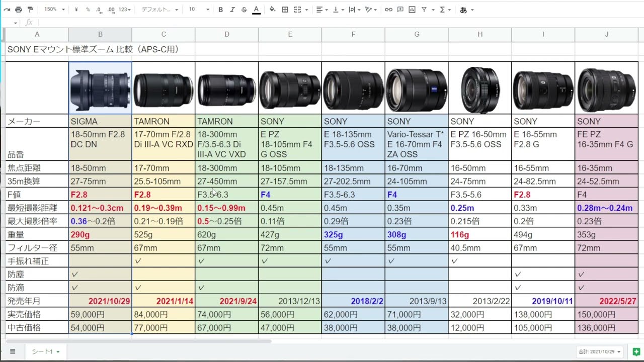Toggle bold formatting

[x=220, y=10]
